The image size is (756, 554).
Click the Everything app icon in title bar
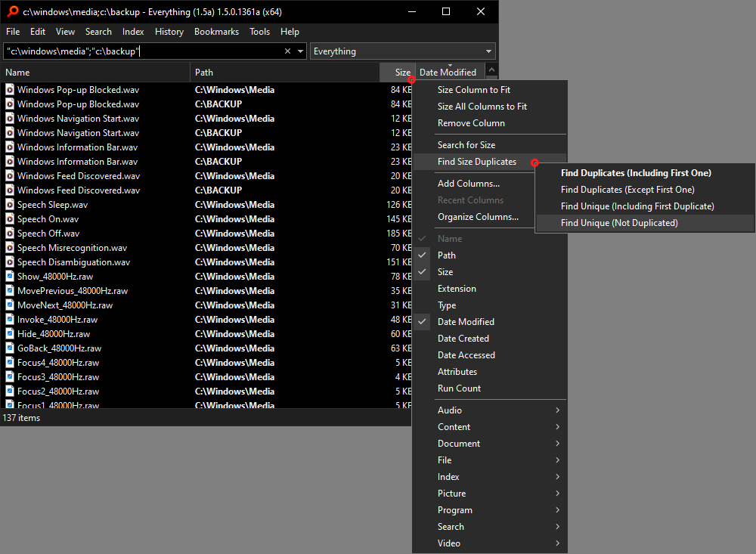[12, 11]
